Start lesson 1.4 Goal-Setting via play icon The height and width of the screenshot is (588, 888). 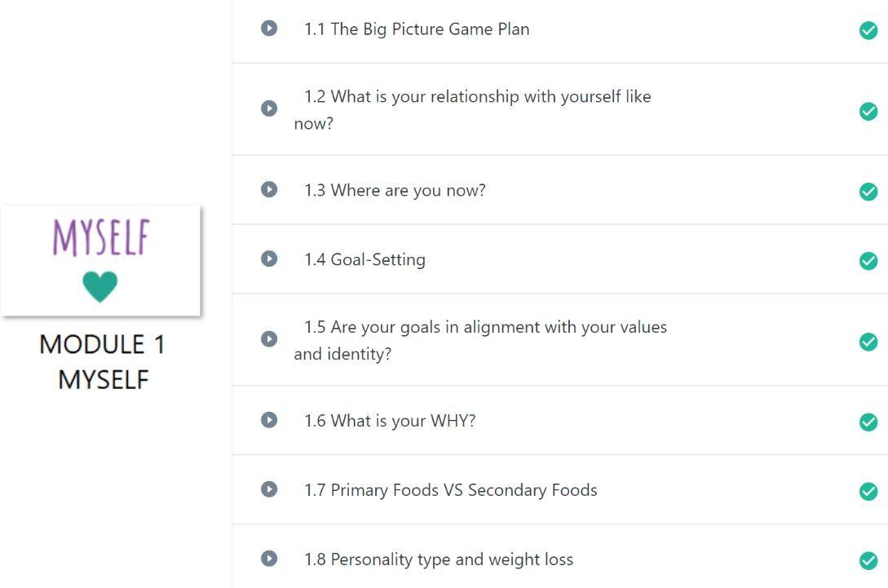[x=269, y=259]
